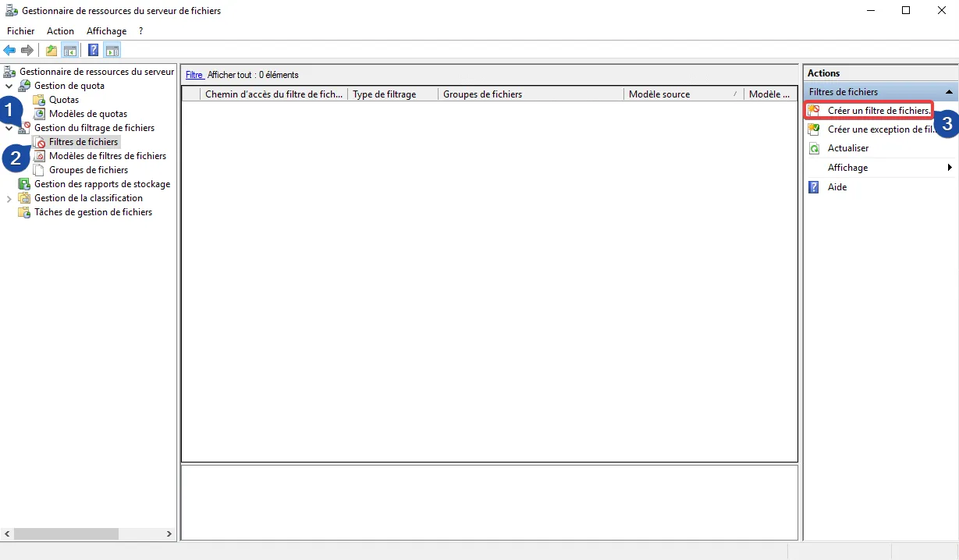Collapse Gestion du filtrage de fichiers node
This screenshot has height=560, width=959.
pyautogui.click(x=9, y=128)
